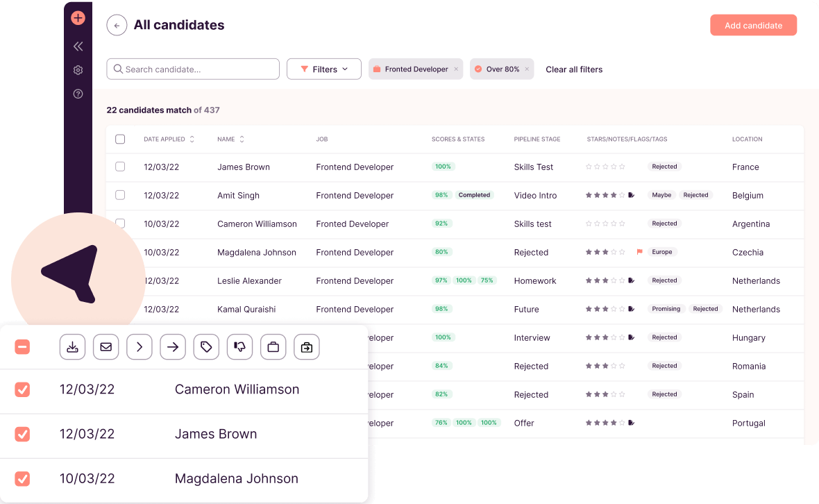Click the tag icon in bulk toolbar

tap(206, 347)
